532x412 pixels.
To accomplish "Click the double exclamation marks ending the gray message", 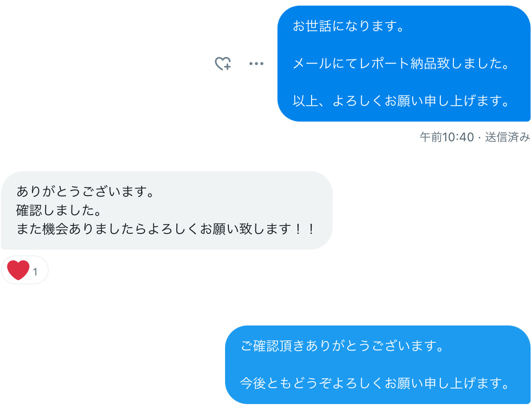I will (x=304, y=229).
